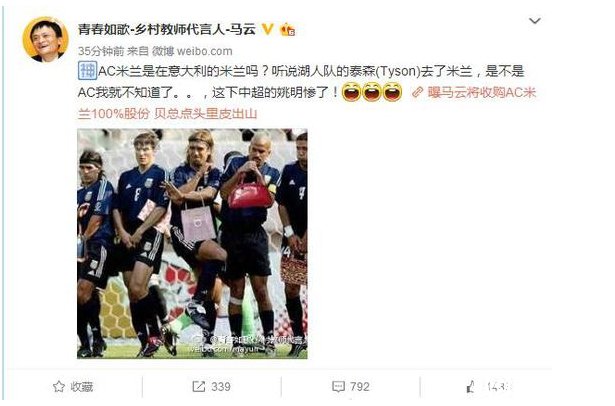This screenshot has height=406, width=615.
Task: Click the user's profile avatar picture
Action: click(45, 39)
